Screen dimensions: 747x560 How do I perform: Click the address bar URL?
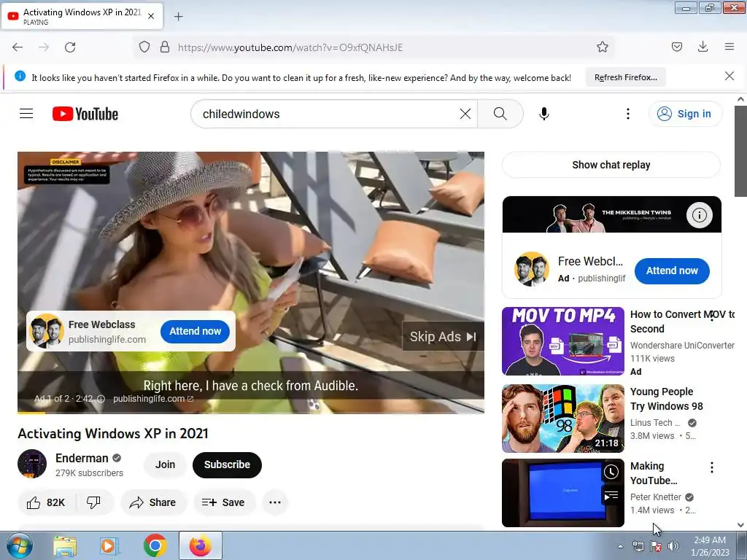(x=290, y=47)
